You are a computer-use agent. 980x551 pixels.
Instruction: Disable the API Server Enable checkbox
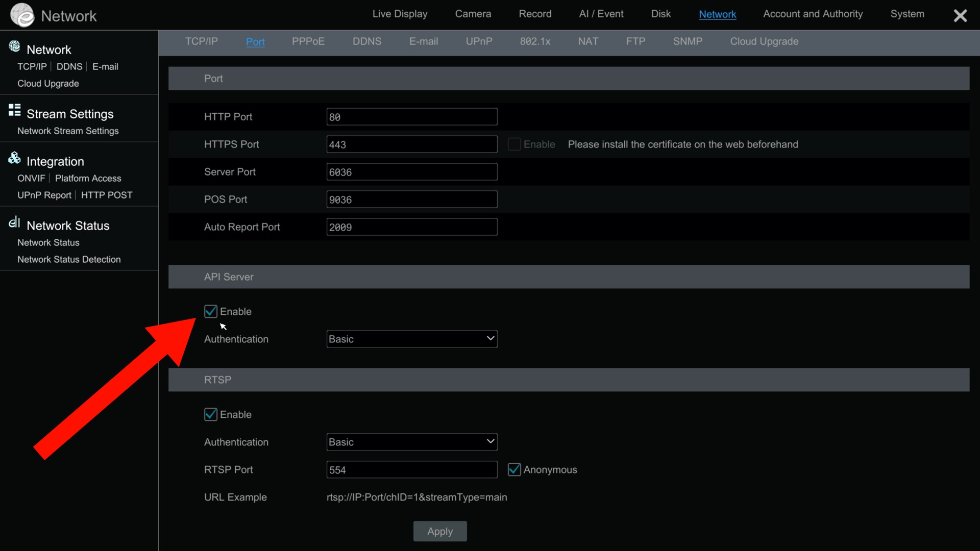pyautogui.click(x=211, y=311)
